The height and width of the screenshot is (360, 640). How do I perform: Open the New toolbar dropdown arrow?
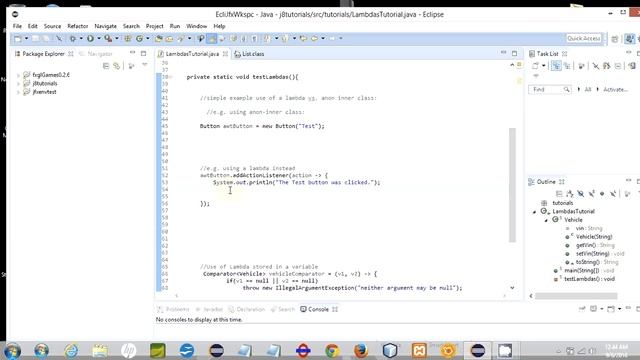27,39
